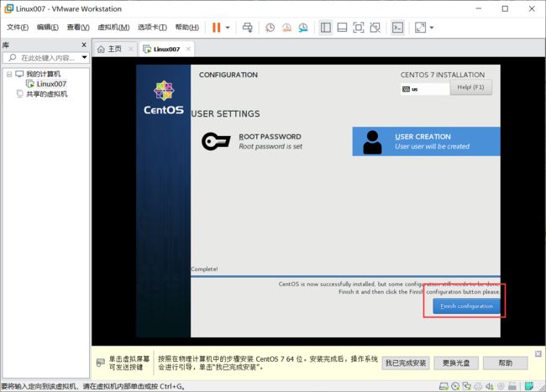Close the Linux007 tab
The image size is (546, 392).
tap(188, 49)
